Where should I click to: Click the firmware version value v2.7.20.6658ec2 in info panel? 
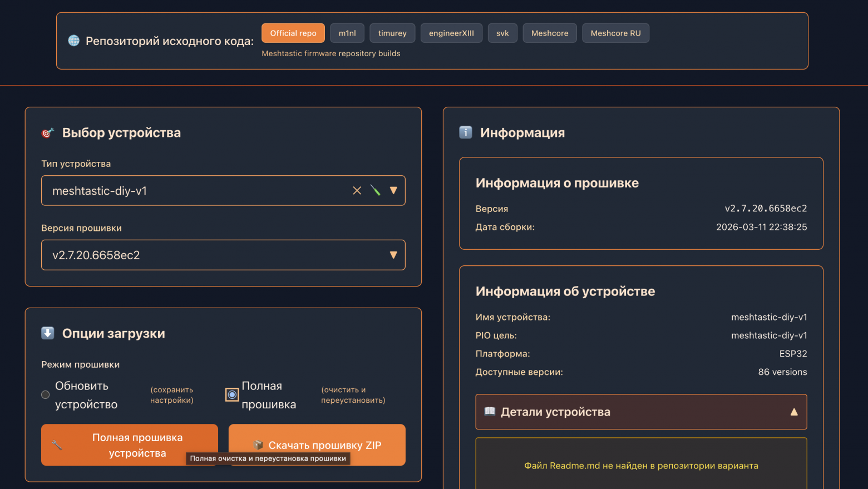(x=766, y=209)
